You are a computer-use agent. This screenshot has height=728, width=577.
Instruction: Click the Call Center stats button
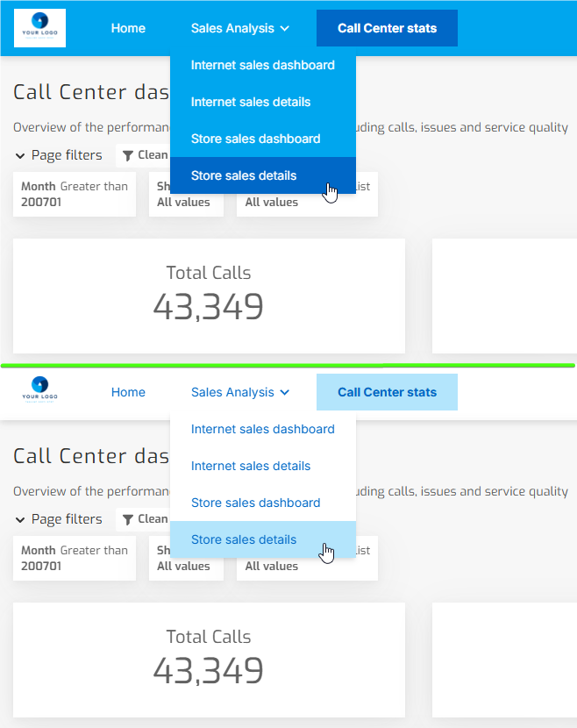(x=387, y=28)
